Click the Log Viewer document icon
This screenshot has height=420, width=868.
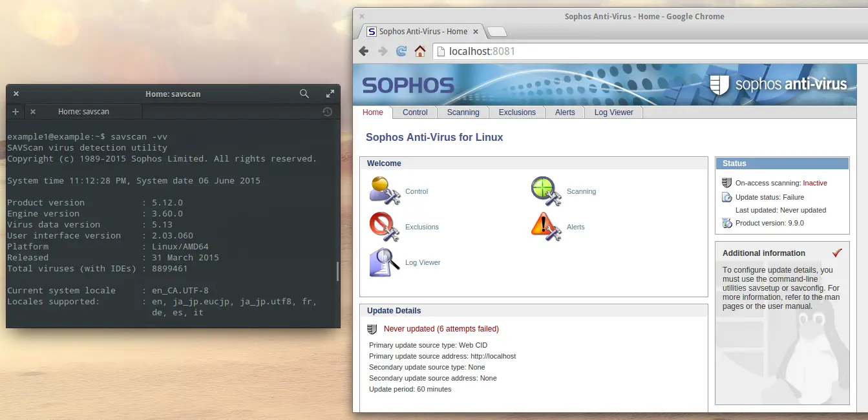click(385, 262)
